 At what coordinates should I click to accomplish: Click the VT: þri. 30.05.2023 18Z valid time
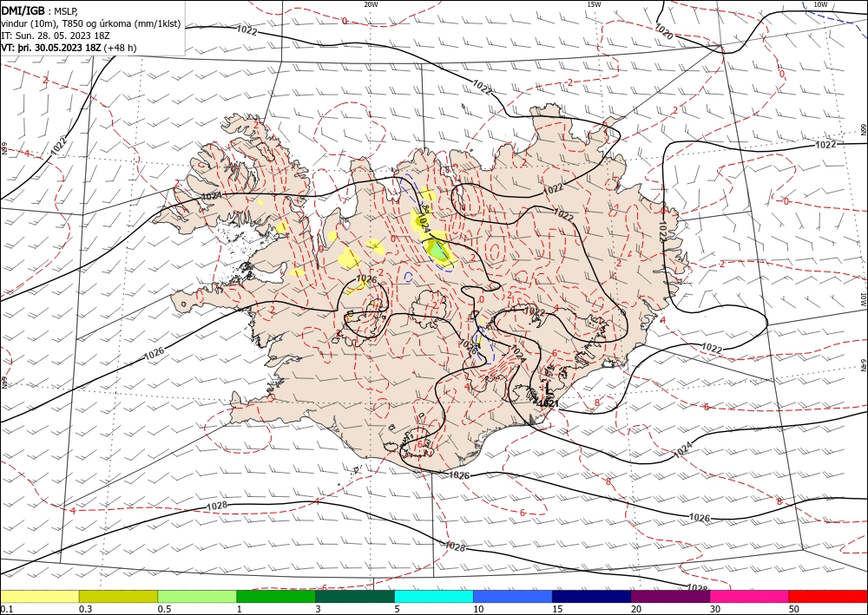pos(51,48)
